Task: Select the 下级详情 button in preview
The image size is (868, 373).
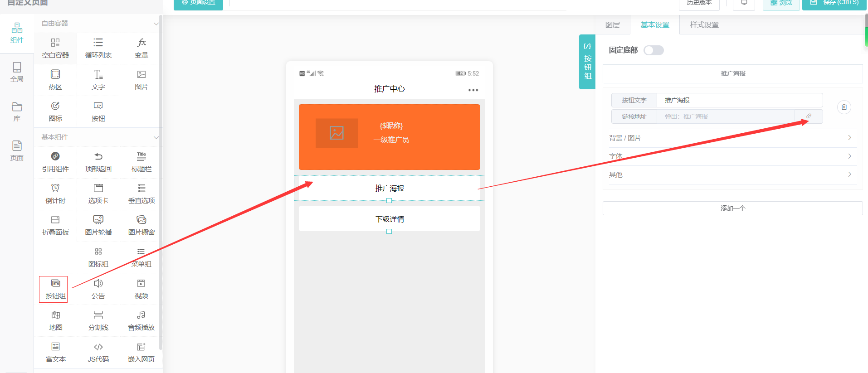Action: coord(390,219)
